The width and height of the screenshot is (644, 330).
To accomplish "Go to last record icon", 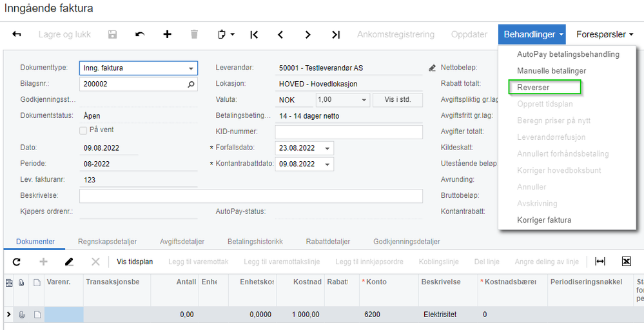I will tap(336, 34).
